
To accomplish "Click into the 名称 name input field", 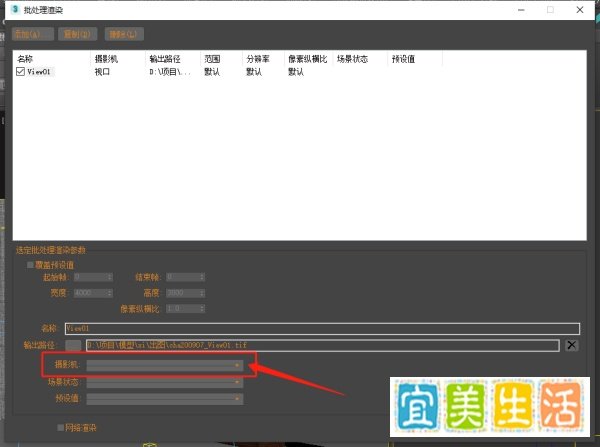I will click(x=322, y=328).
